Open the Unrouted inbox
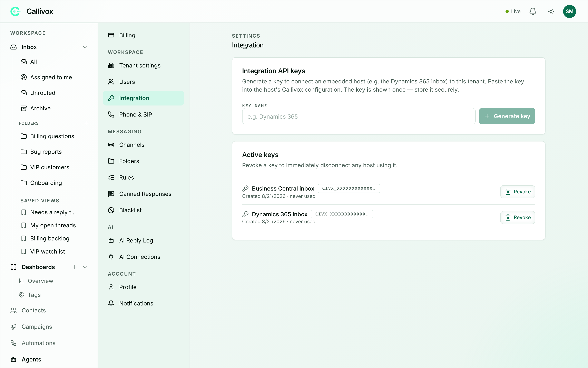The width and height of the screenshot is (588, 368). coord(54,93)
